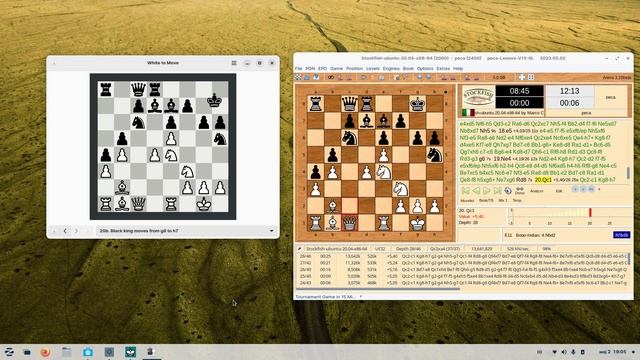This screenshot has width=640, height=360.
Task: Click engine output horizontal scrollbar
Action: pyautogui.click(x=378, y=289)
